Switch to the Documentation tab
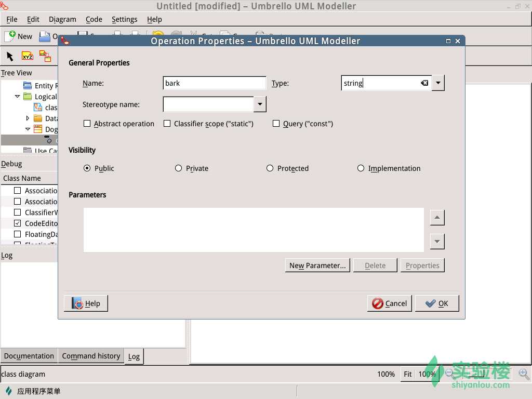This screenshot has height=399, width=532. [29, 356]
